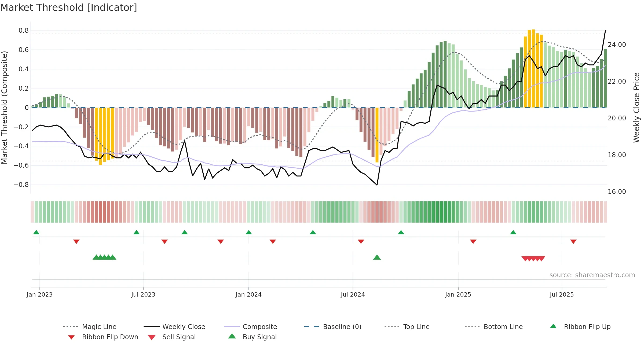The width and height of the screenshot is (644, 362).
Task: Toggle the Composite legend entry
Action: pos(250,327)
